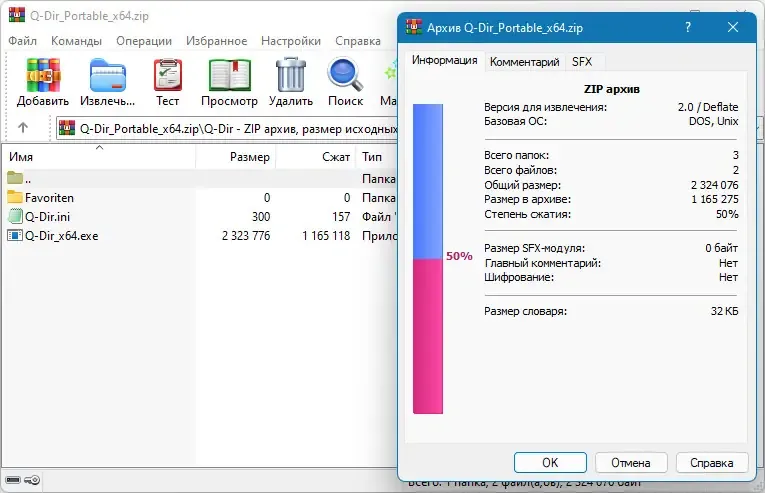Click the Справка button in dialog
Screen dimensions: 765x493
712,462
